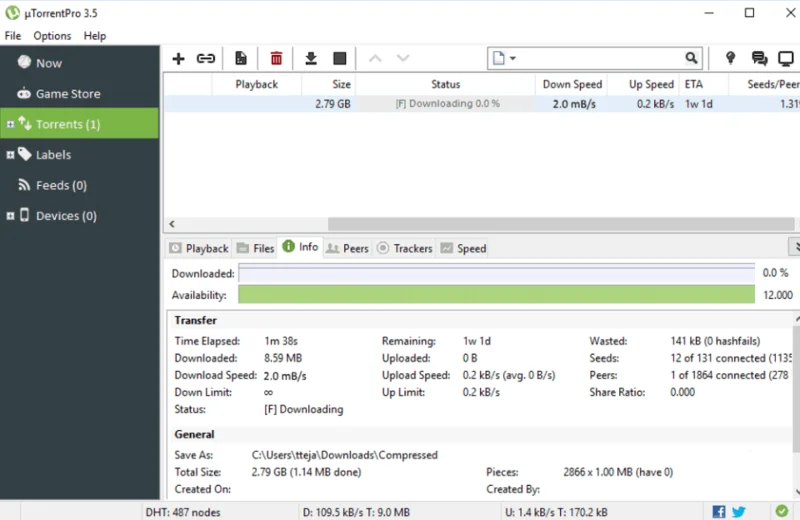Viewport: 800px width, 520px height.
Task: Select Devices (0) in the sidebar
Action: [80, 216]
